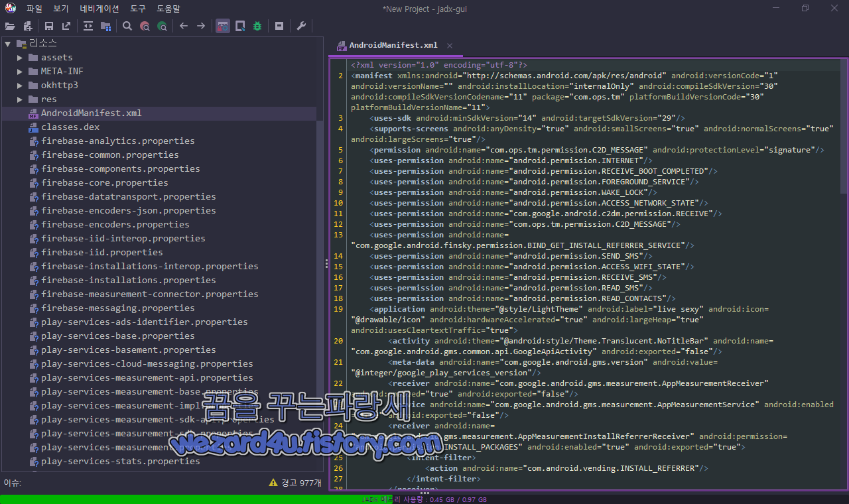Open comment search green magnifier icon
This screenshot has width=849, height=504.
click(x=162, y=26)
